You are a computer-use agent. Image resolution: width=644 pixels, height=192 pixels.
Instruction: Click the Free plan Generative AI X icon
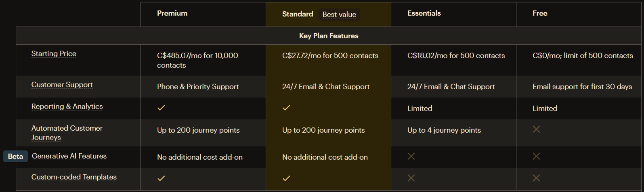[x=536, y=156]
